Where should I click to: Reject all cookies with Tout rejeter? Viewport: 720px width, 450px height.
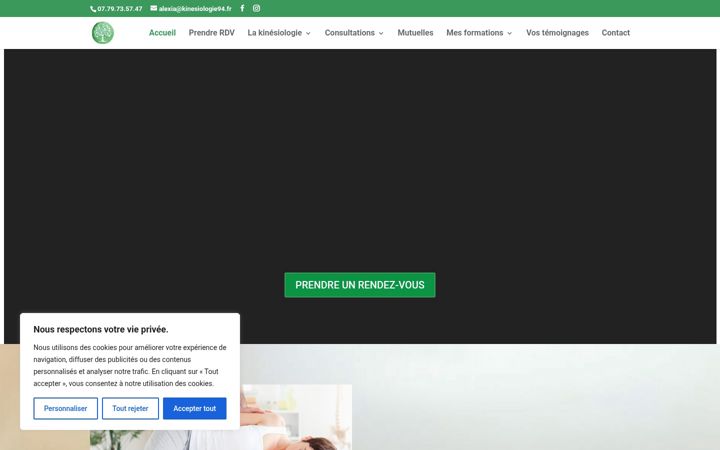click(130, 408)
